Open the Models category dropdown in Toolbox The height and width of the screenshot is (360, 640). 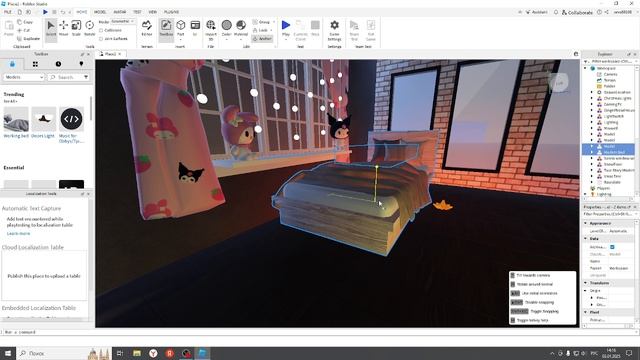24,77
